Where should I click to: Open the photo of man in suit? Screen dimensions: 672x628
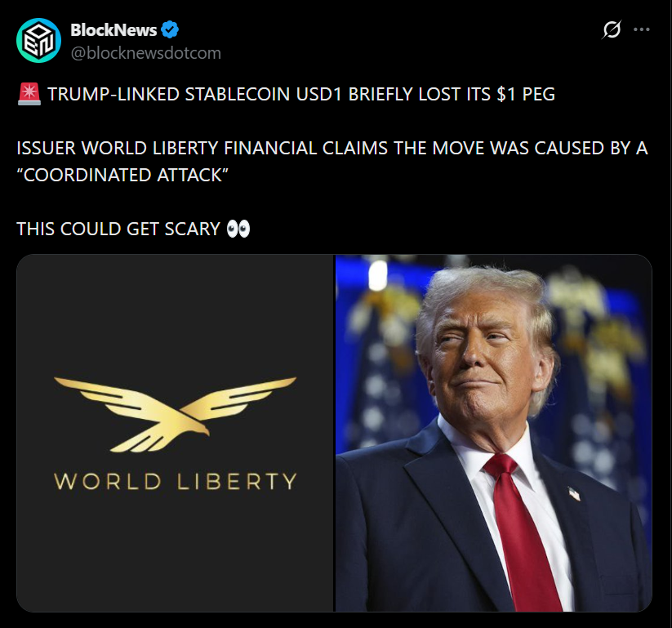(x=494, y=433)
